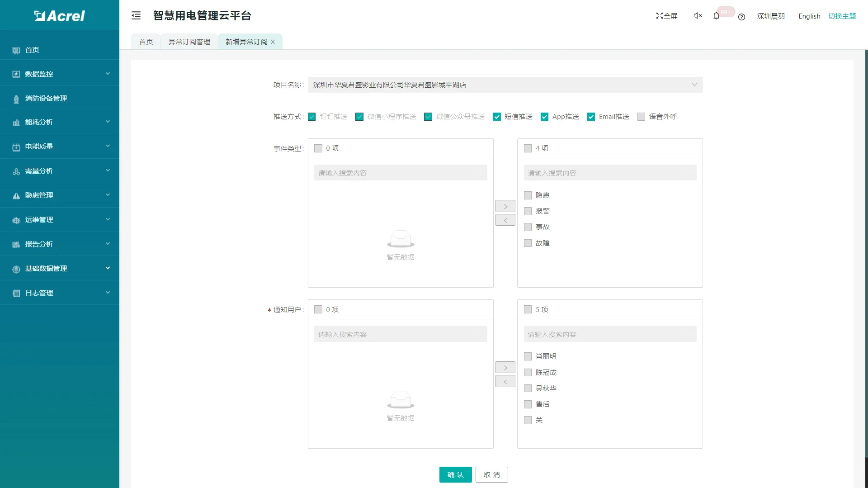Open the 消防设备管理 sidebar section
The height and width of the screenshot is (488, 868).
click(46, 98)
